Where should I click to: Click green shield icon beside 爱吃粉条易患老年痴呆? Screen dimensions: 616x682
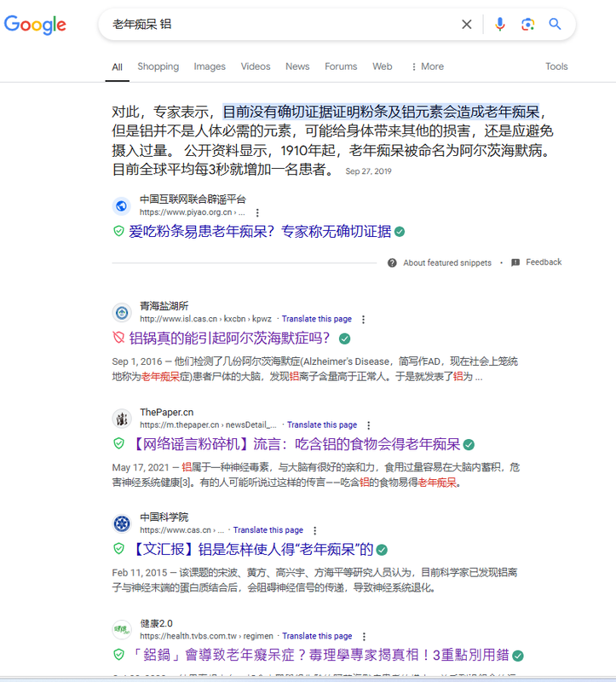pos(118,231)
